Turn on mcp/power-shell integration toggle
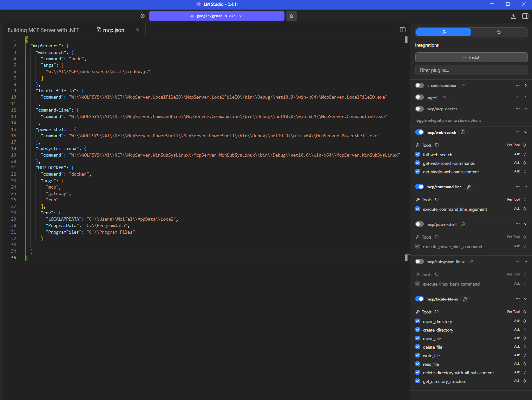The width and height of the screenshot is (532, 400). (419, 224)
